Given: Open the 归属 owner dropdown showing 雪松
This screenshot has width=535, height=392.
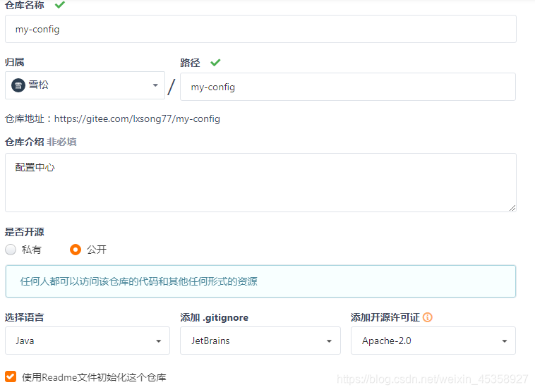Looking at the screenshot, I should click(85, 85).
